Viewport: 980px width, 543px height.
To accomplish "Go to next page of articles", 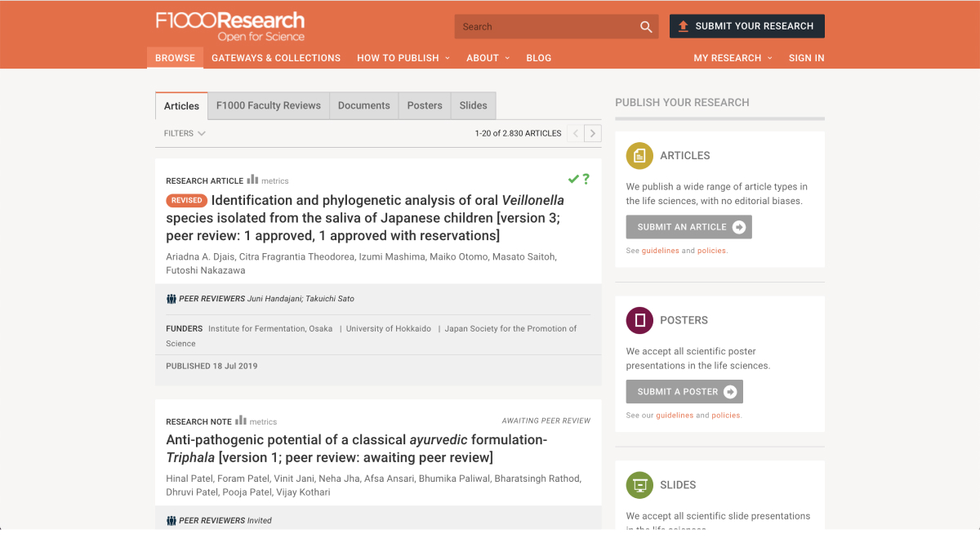I will [594, 133].
